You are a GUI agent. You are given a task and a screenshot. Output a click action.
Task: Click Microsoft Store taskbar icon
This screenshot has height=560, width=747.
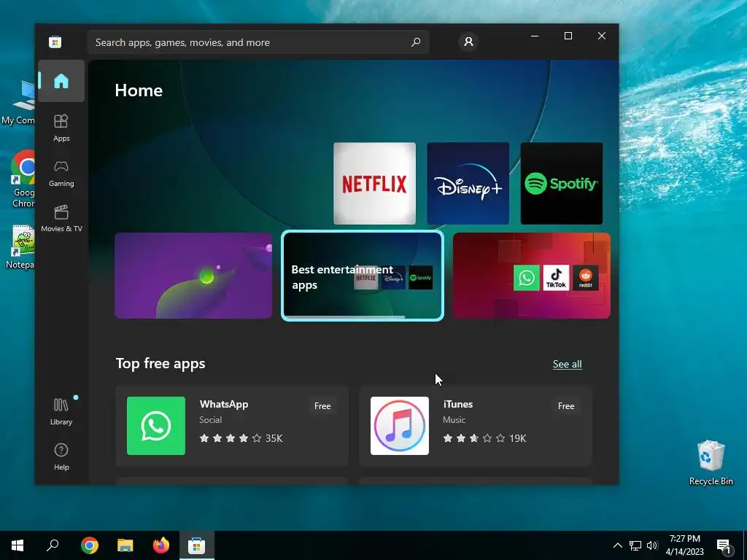pos(197,545)
